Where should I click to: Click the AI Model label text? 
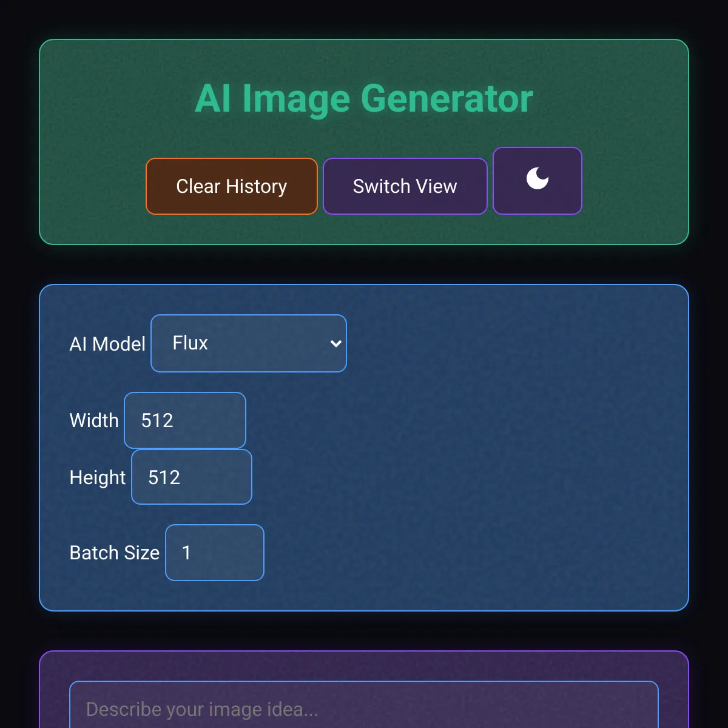click(107, 344)
